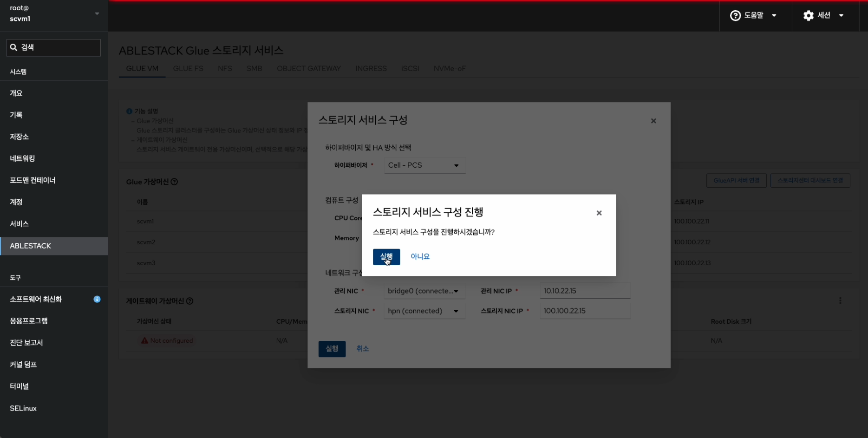
Task: Close the 스토리지 서비스 구성 dialog
Action: pos(653,121)
